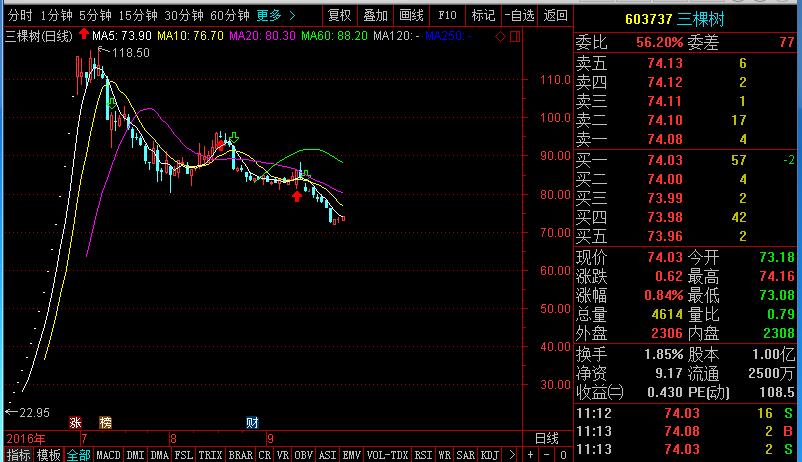Click the red buy arrow signal near September
Screen dimensions: 802x462
297,196
